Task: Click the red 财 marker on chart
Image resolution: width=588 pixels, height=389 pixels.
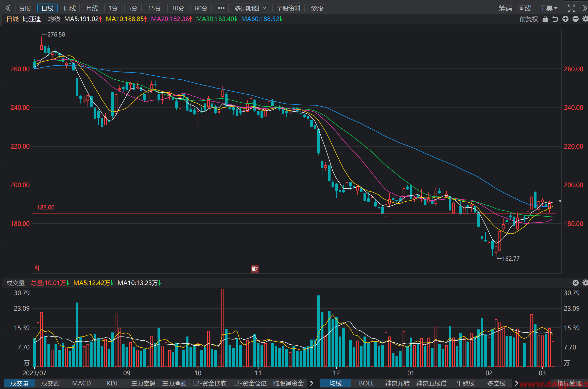Action: 255,269
